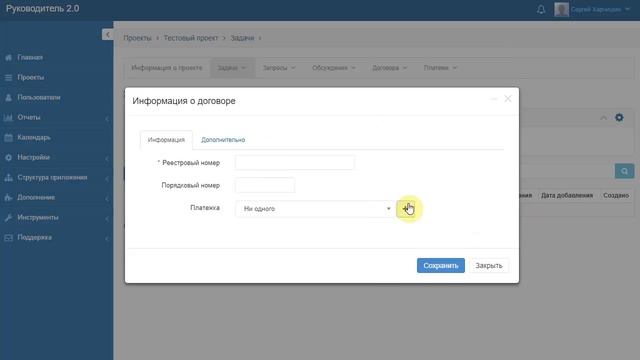Click Тестовый проект breadcrumb link

pos(191,38)
